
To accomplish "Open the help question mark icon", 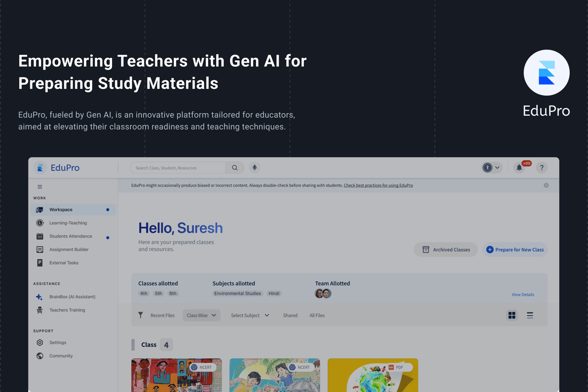I will coord(541,168).
